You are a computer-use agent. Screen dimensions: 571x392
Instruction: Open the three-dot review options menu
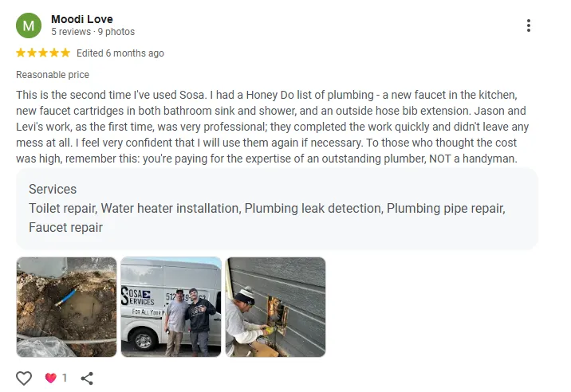click(x=529, y=25)
